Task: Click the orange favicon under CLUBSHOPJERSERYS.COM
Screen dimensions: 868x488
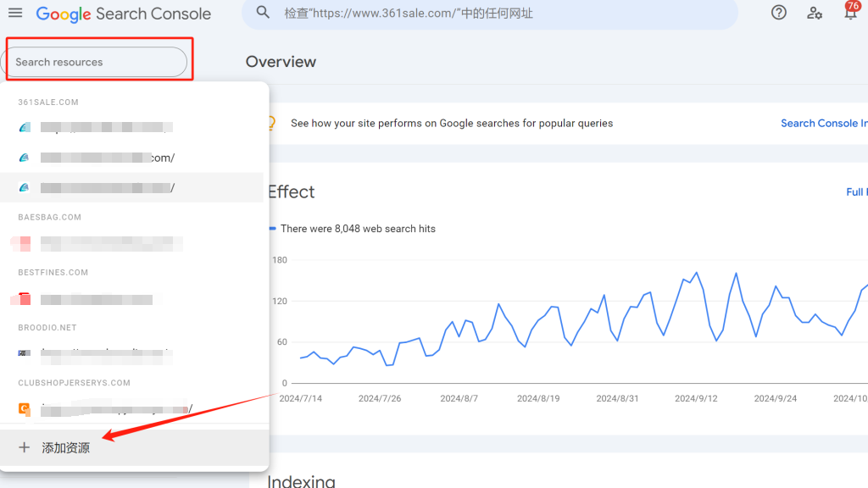Action: [x=24, y=409]
